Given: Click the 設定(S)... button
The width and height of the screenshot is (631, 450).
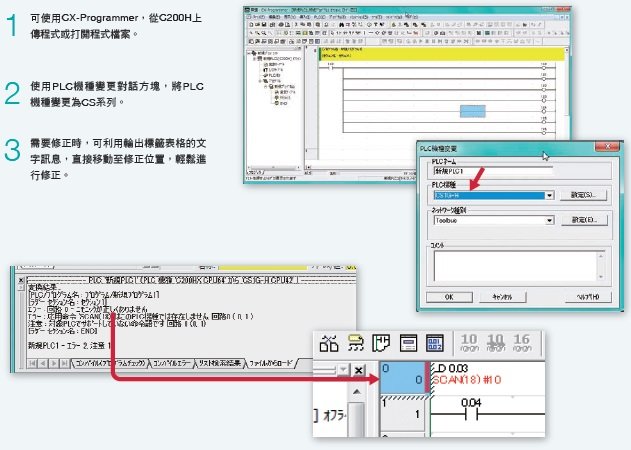Looking at the screenshot, I should (584, 195).
